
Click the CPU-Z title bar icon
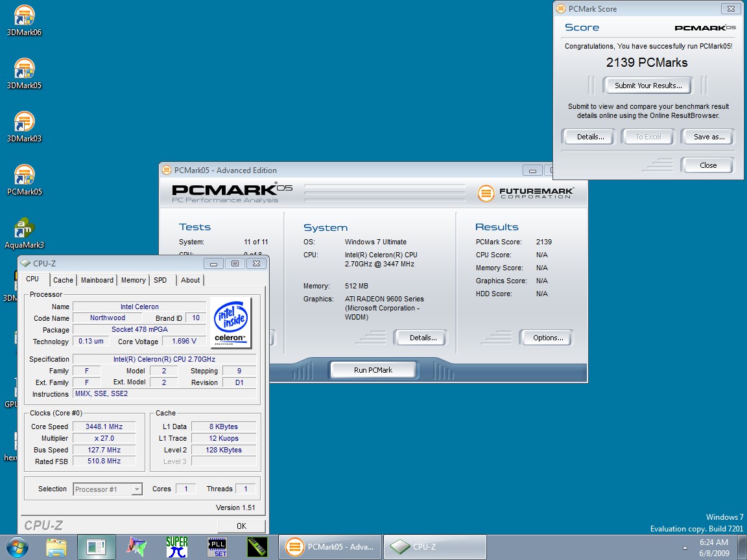[26, 263]
